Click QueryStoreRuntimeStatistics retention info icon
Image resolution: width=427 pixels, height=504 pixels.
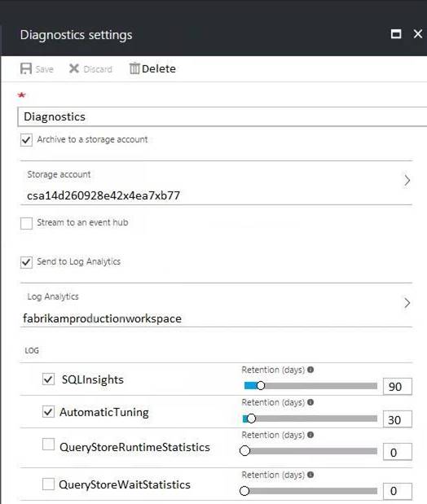310,435
